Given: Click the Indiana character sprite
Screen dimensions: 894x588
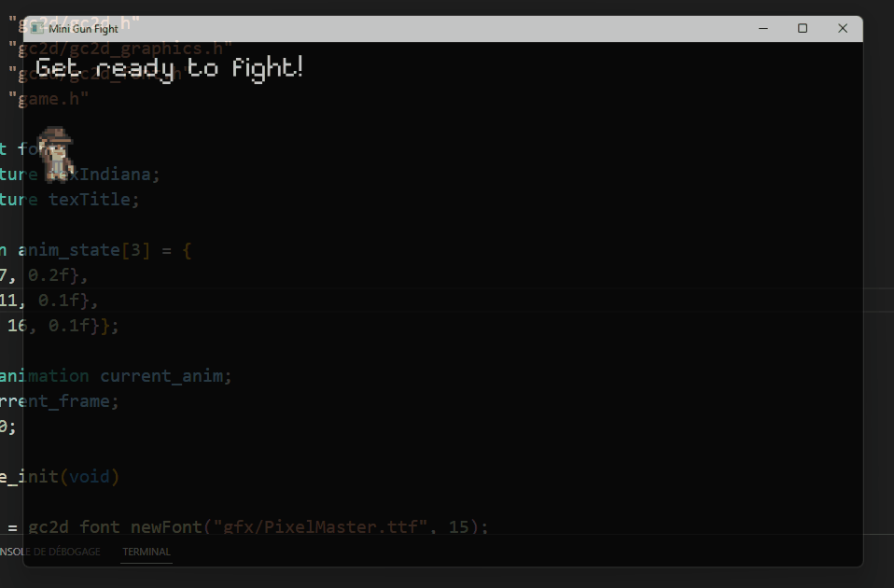Looking at the screenshot, I should point(57,153).
